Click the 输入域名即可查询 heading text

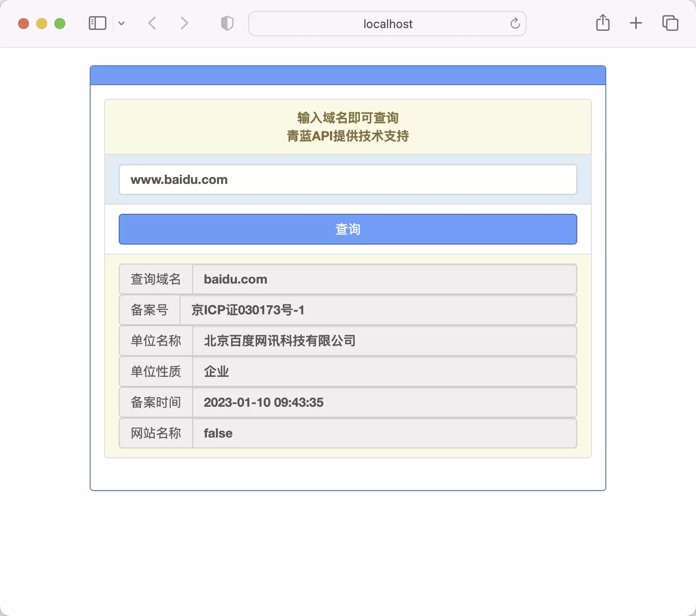pos(348,118)
